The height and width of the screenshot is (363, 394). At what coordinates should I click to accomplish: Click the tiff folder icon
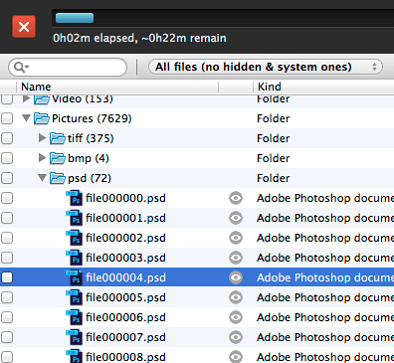(58, 138)
